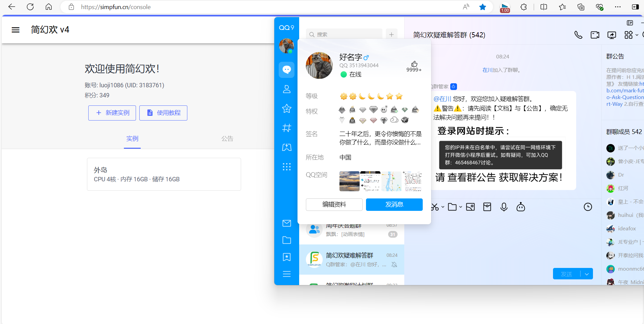Go back in the browser
Image resolution: width=644 pixels, height=324 pixels.
[x=12, y=7]
